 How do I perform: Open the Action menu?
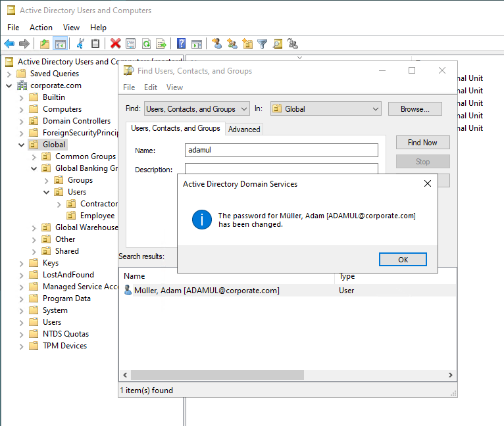41,28
